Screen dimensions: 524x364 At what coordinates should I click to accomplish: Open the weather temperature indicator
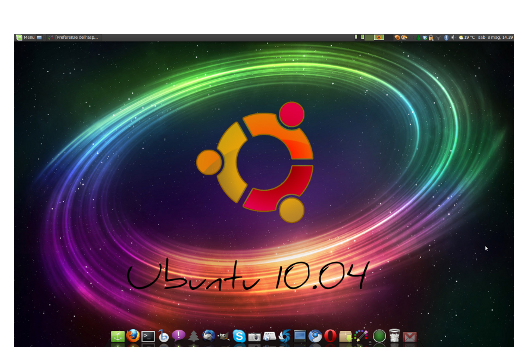(467, 37)
